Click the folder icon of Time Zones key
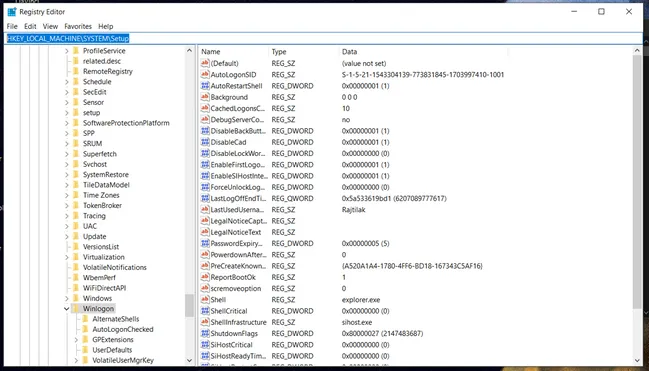 click(x=76, y=195)
